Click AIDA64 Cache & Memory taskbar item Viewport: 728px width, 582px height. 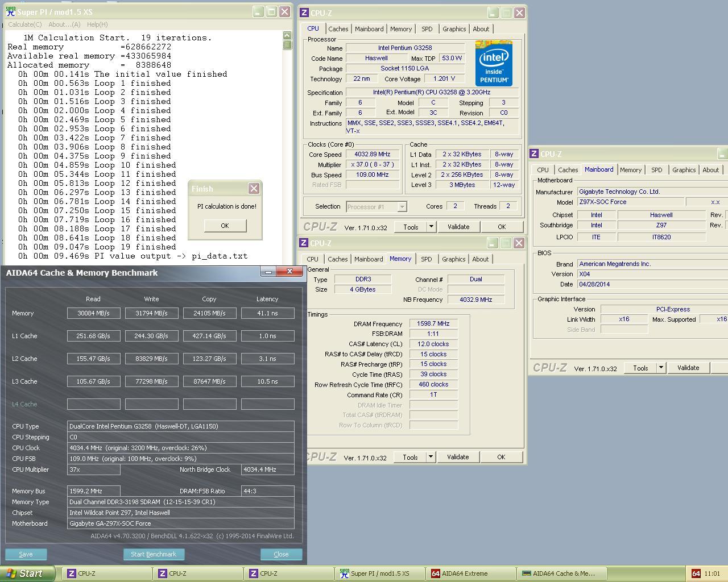[563, 573]
